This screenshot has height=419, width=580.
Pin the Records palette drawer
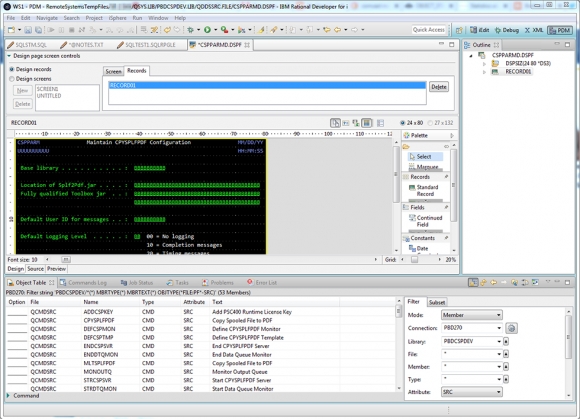(446, 177)
